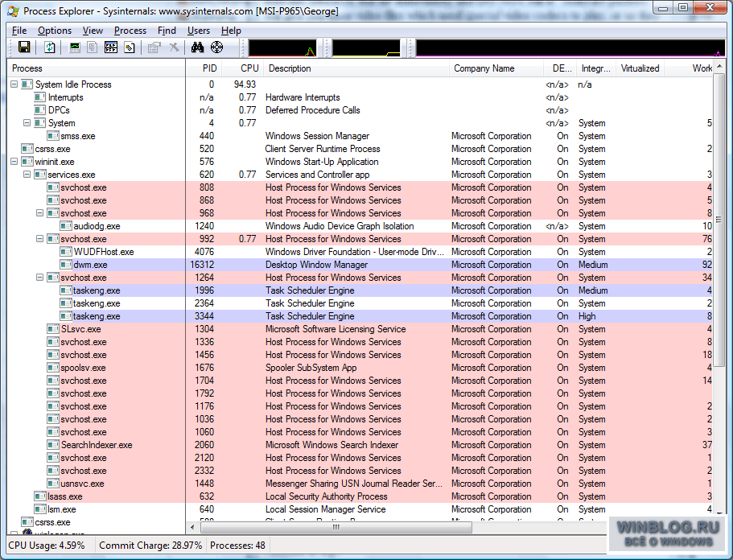Click the View DLLs/Handles toolbar icon
This screenshot has height=560, width=733.
pos(130,47)
